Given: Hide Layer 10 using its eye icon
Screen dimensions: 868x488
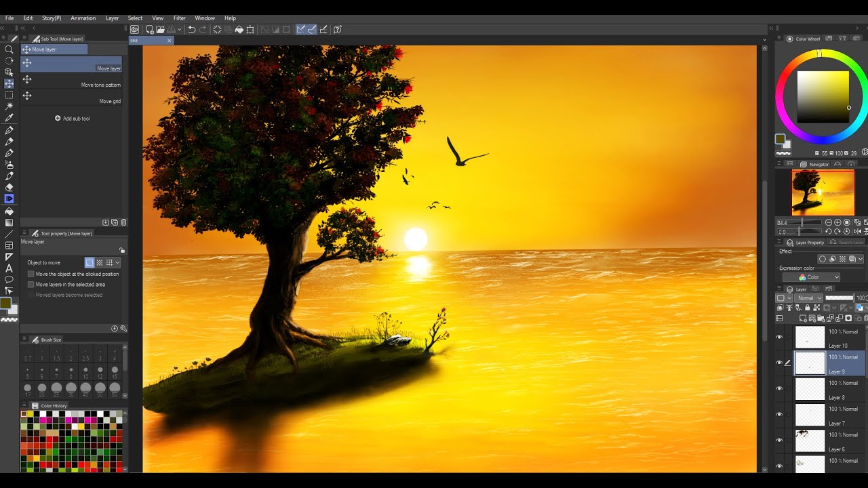Looking at the screenshot, I should tap(779, 337).
